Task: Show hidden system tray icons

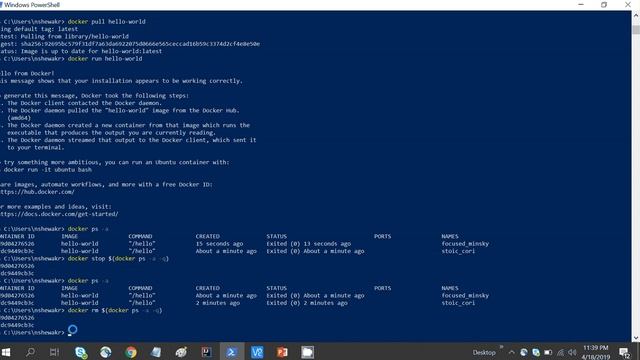Action: point(511,352)
